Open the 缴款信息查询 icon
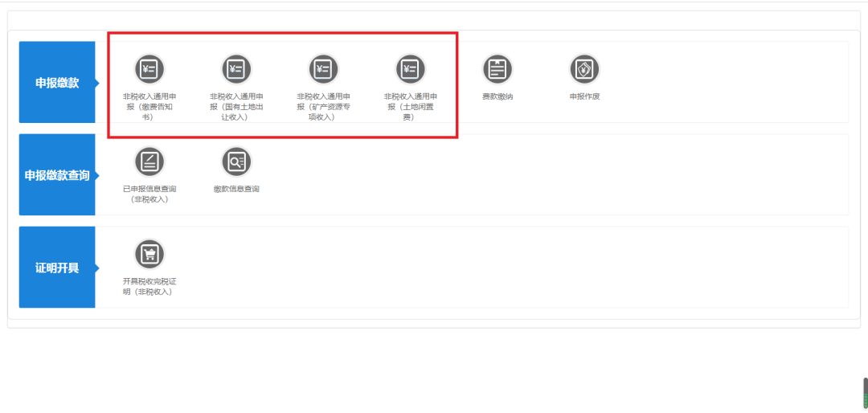 click(236, 162)
